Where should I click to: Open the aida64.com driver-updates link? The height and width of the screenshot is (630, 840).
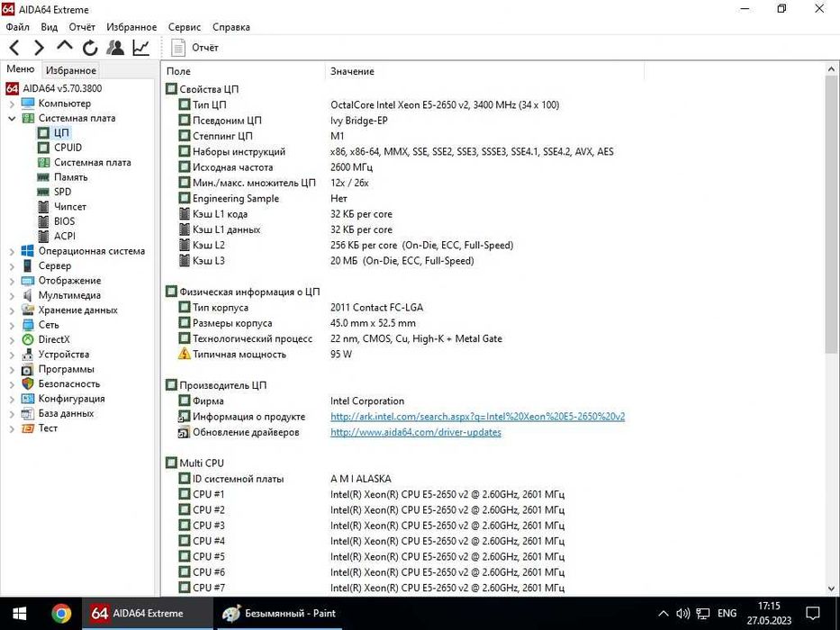pyautogui.click(x=416, y=432)
